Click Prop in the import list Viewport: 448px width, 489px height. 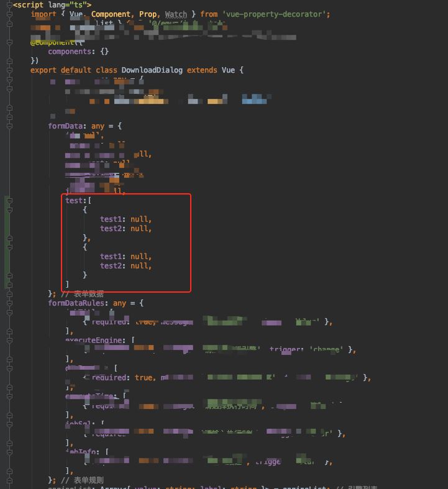(148, 14)
